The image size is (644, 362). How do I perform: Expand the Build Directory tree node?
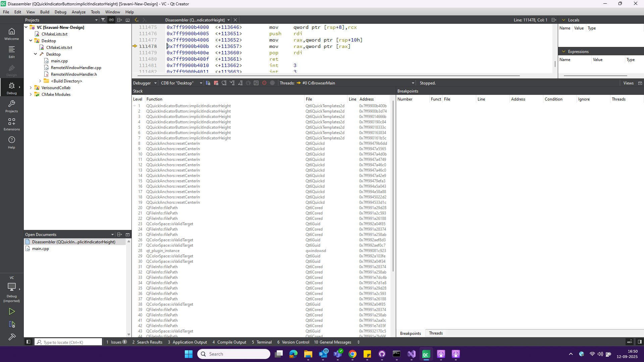coord(40,81)
